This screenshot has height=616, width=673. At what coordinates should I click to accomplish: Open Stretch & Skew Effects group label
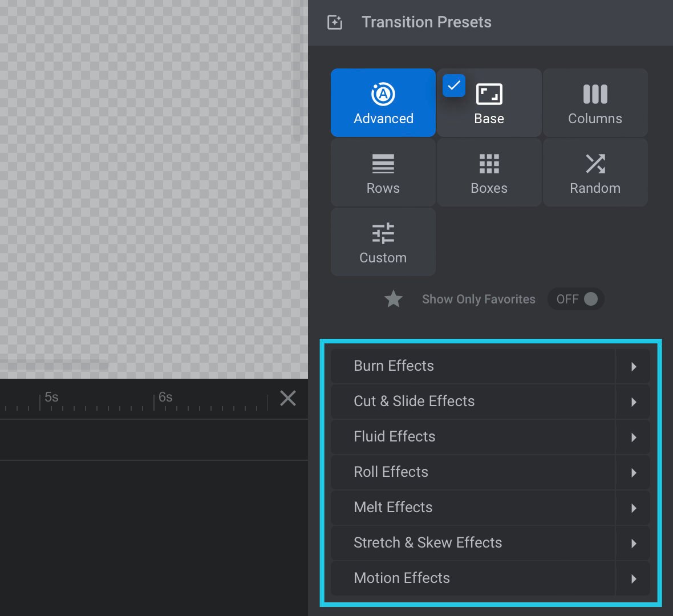point(428,542)
